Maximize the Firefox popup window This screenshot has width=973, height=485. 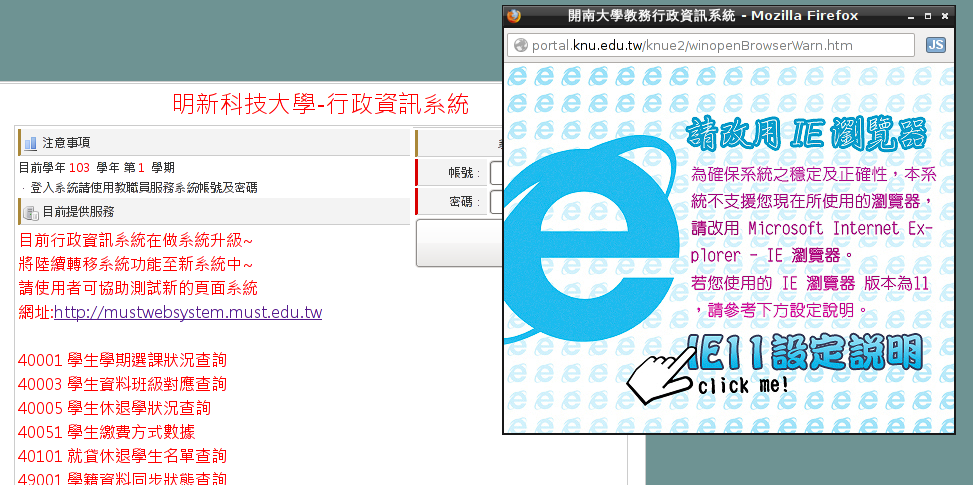[928, 16]
